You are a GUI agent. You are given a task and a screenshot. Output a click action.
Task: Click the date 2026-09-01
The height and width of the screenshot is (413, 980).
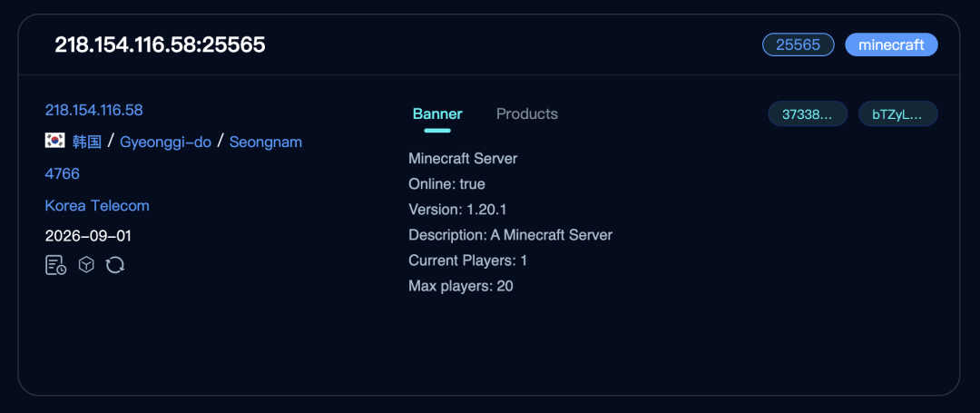click(88, 236)
